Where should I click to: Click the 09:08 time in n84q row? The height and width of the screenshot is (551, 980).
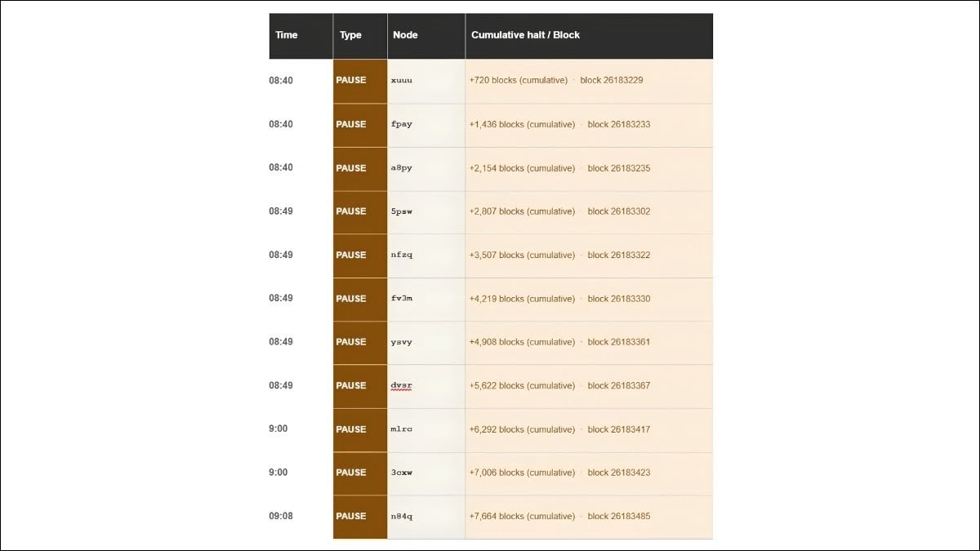pyautogui.click(x=281, y=517)
